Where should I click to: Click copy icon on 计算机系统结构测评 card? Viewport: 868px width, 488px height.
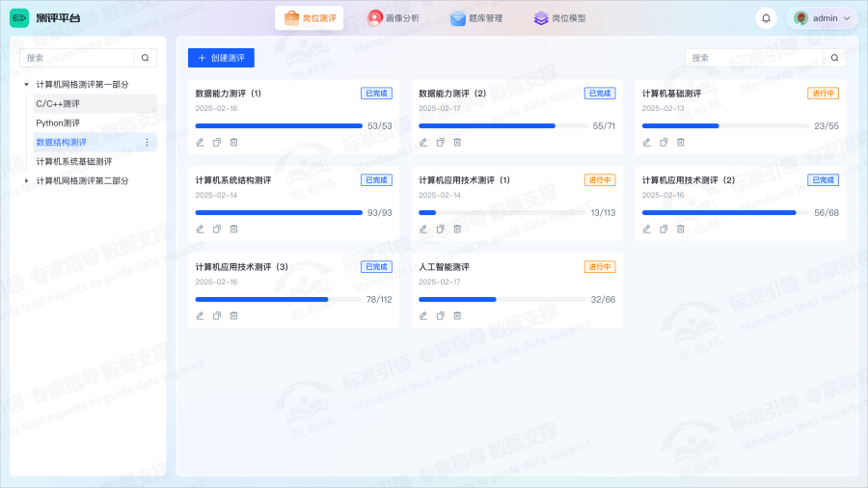point(217,229)
